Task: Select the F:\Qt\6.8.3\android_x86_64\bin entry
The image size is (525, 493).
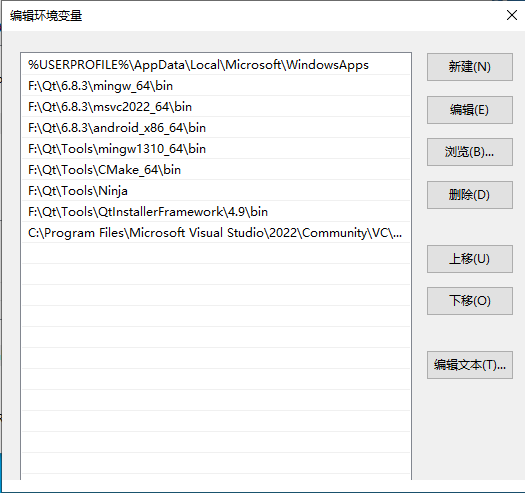Action: coord(216,128)
